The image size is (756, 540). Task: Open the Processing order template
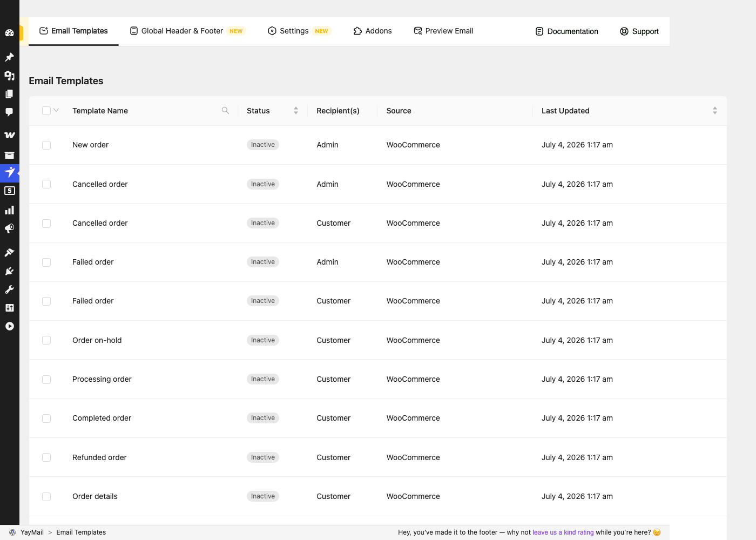pos(102,379)
